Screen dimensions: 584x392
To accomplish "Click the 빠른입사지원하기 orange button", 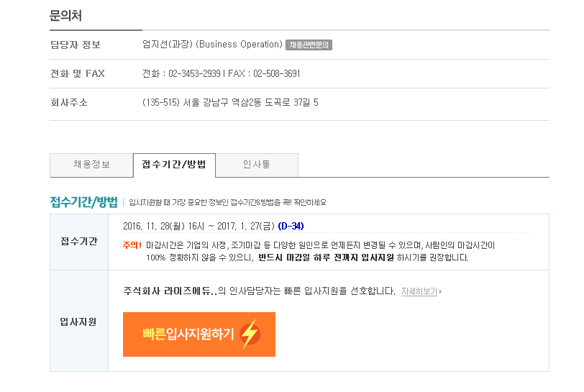I will [199, 334].
